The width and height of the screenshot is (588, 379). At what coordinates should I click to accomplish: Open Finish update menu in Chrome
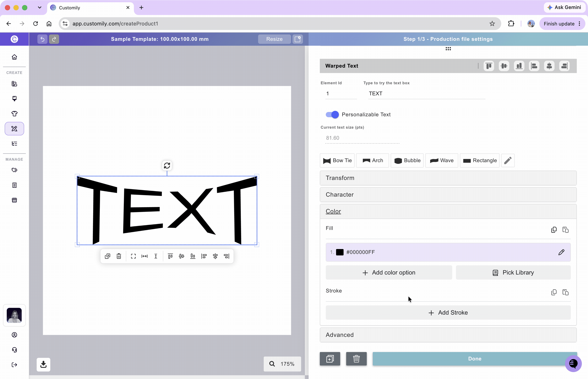562,24
